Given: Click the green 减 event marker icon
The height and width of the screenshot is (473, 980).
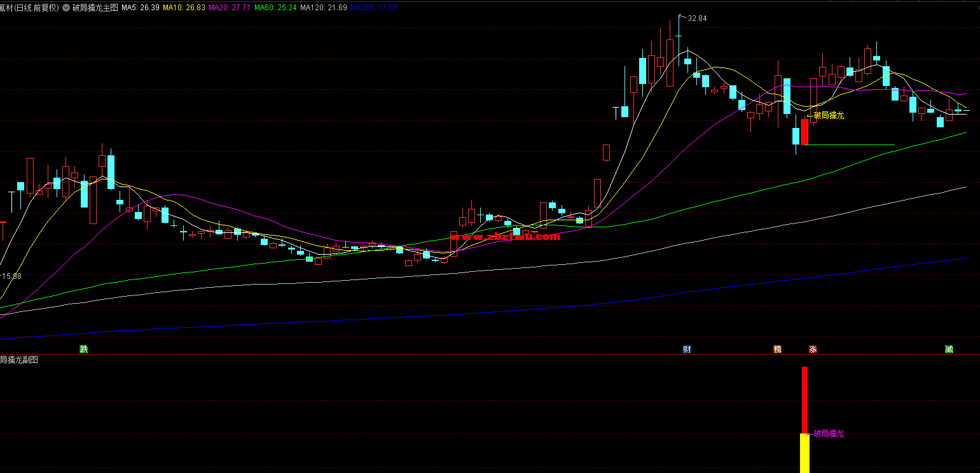Looking at the screenshot, I should pos(949,349).
